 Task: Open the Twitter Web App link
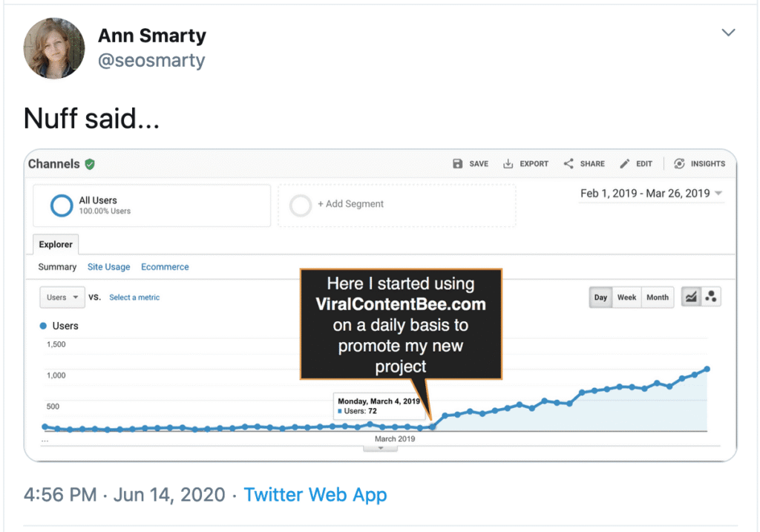point(315,494)
